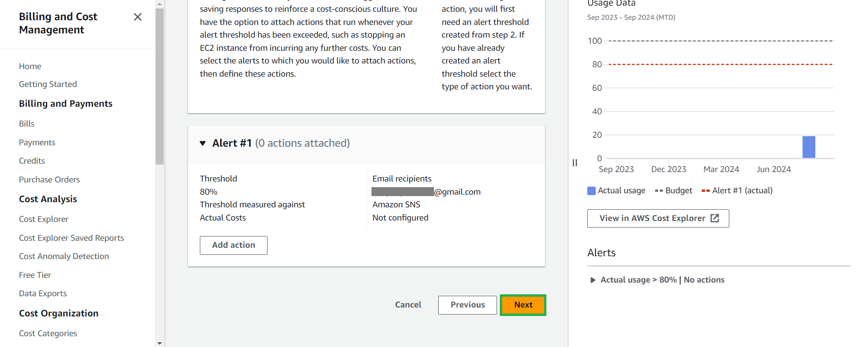Screen dimensions: 868x347
Task: Click the sidebar scrollbar down arrow
Action: tap(159, 343)
